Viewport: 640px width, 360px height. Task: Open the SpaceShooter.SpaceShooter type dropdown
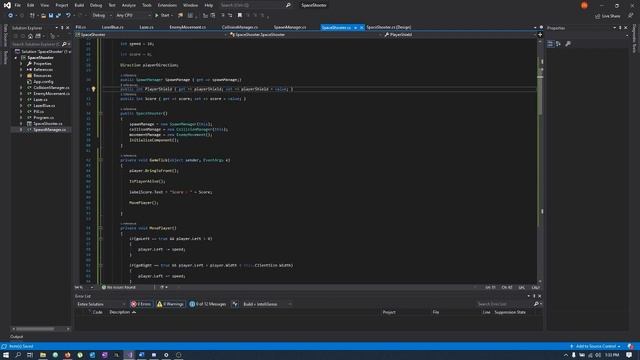(x=304, y=35)
